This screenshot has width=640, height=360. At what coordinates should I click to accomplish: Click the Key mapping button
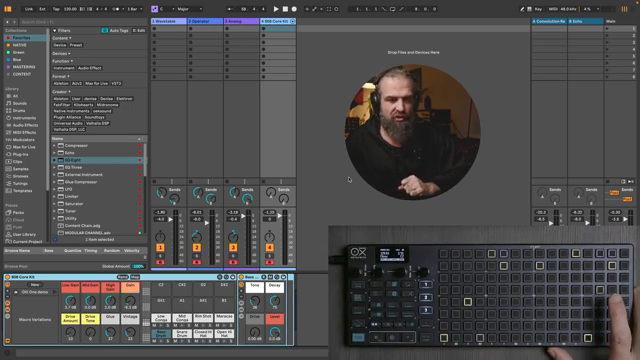pos(538,9)
